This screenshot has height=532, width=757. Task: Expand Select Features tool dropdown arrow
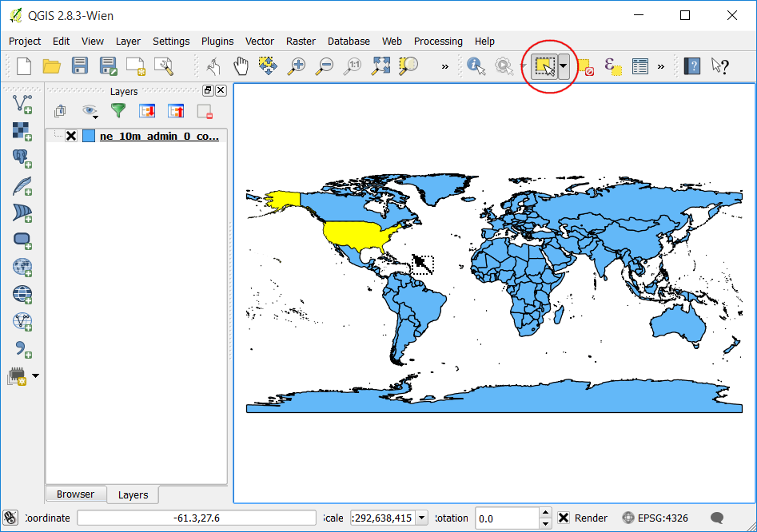[564, 66]
